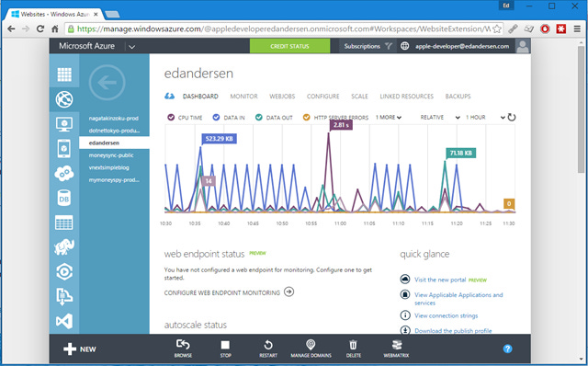Image resolution: width=588 pixels, height=366 pixels.
Task: Click the Chrome address bar URL
Action: pos(284,29)
